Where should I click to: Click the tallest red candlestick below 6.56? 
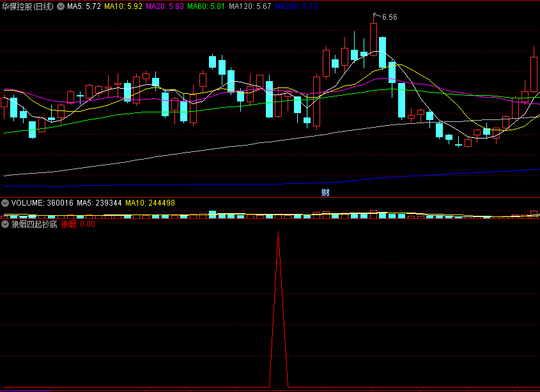click(374, 39)
